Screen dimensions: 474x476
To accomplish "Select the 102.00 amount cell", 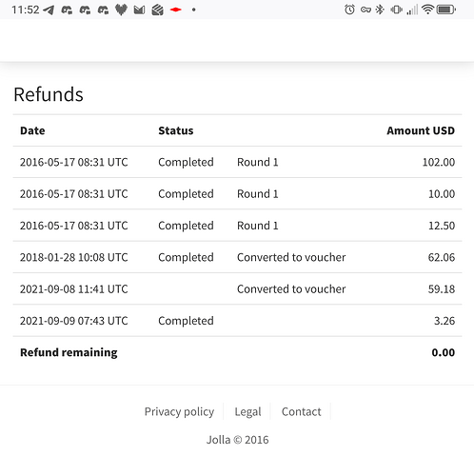I will [439, 162].
